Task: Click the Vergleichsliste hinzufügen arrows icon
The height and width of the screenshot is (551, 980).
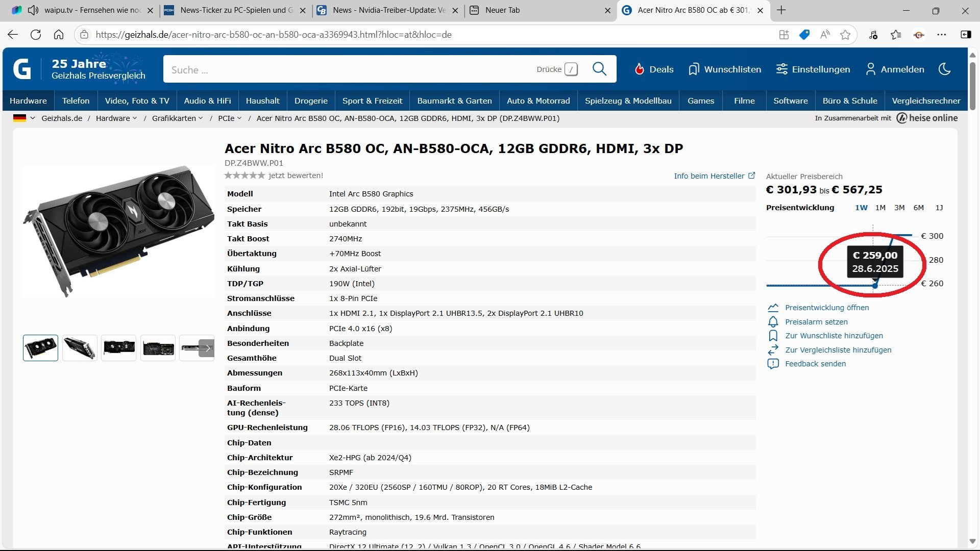Action: pyautogui.click(x=773, y=350)
